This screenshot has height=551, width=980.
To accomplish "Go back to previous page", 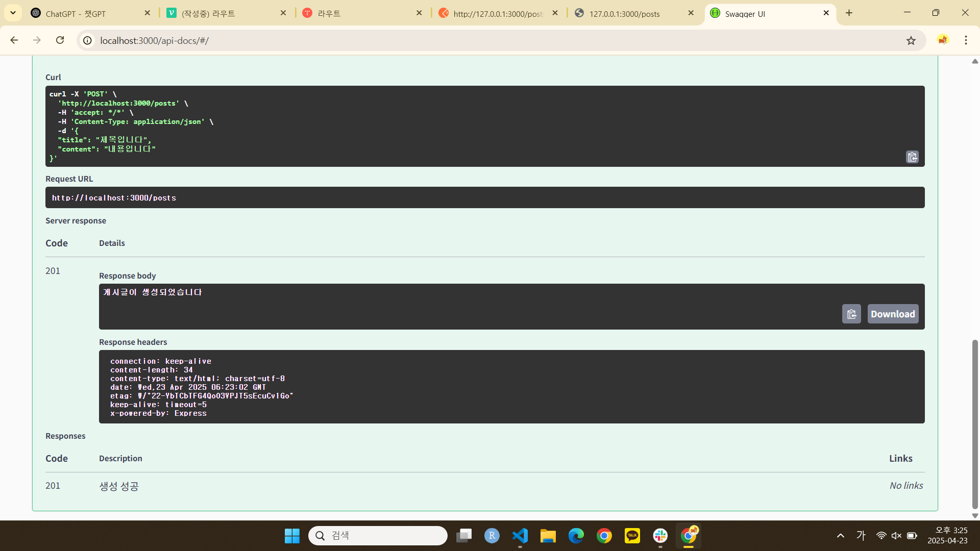I will pos(14,40).
